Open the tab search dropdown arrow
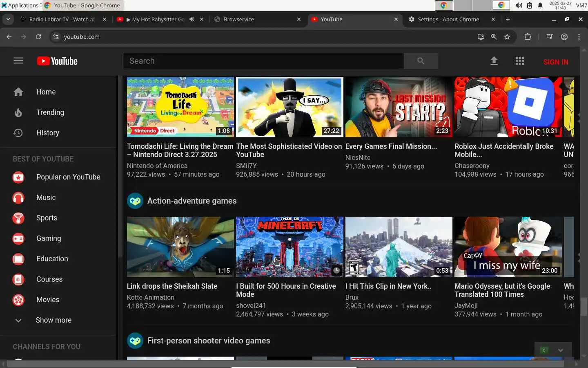The width and height of the screenshot is (588, 368). point(8,19)
